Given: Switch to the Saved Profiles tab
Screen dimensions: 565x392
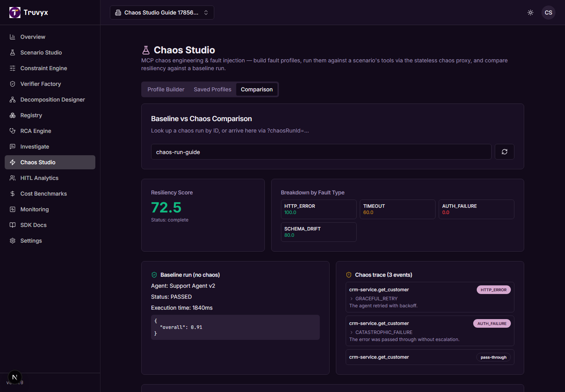Looking at the screenshot, I should [213, 89].
